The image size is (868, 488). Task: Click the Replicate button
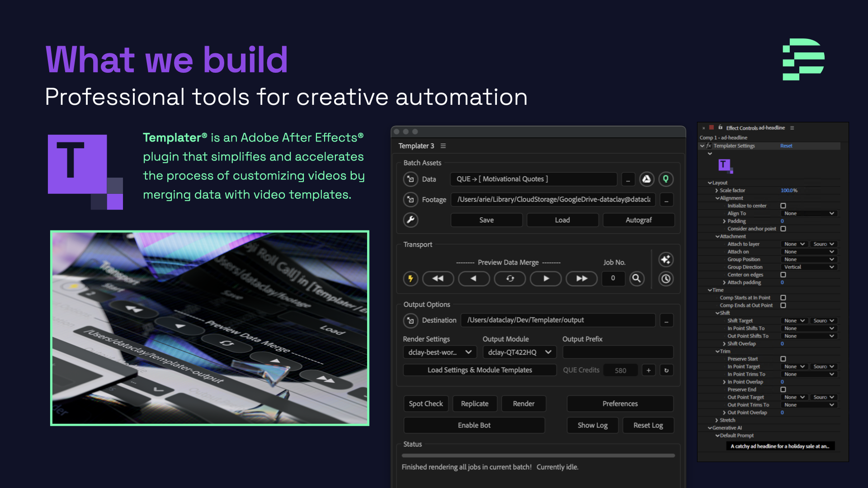[x=475, y=404]
